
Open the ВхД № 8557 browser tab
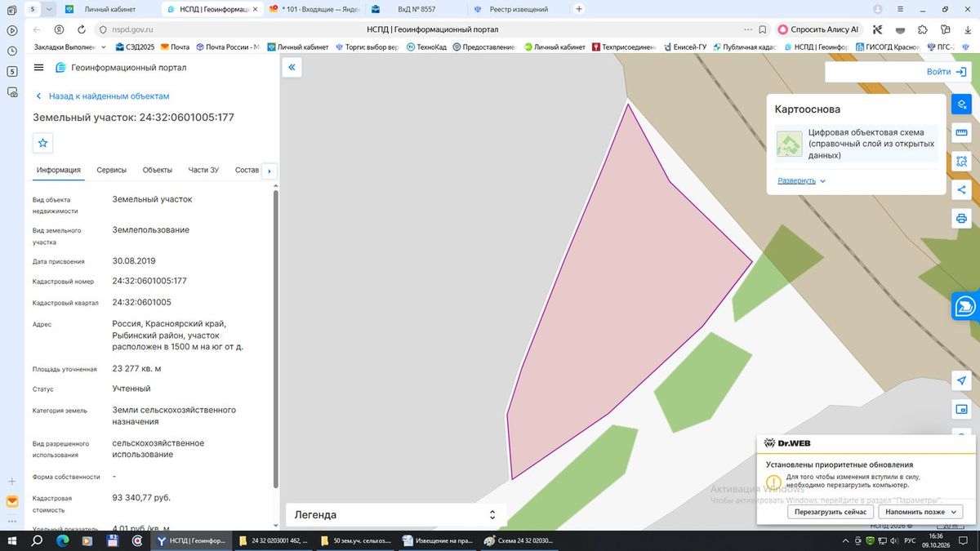tap(416, 9)
